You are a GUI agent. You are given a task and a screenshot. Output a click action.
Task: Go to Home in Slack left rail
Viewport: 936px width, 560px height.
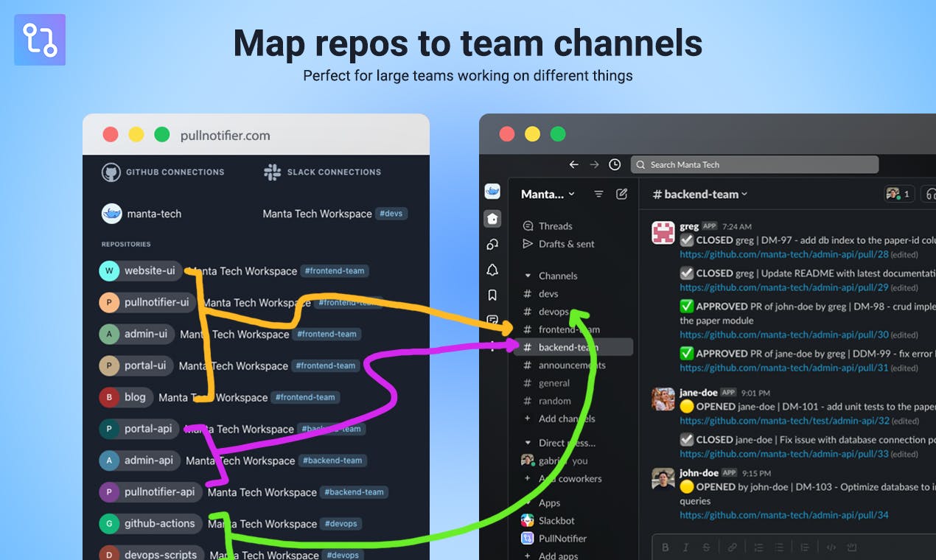(492, 219)
